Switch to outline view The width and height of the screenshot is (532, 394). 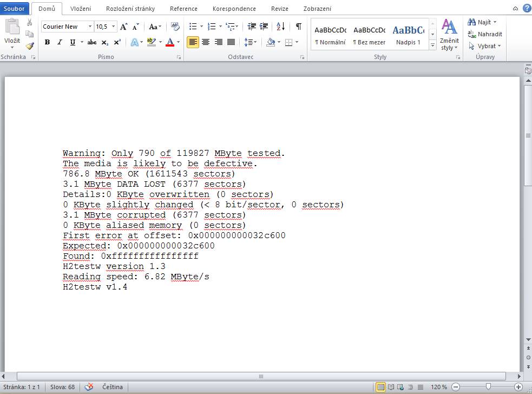pyautogui.click(x=411, y=387)
